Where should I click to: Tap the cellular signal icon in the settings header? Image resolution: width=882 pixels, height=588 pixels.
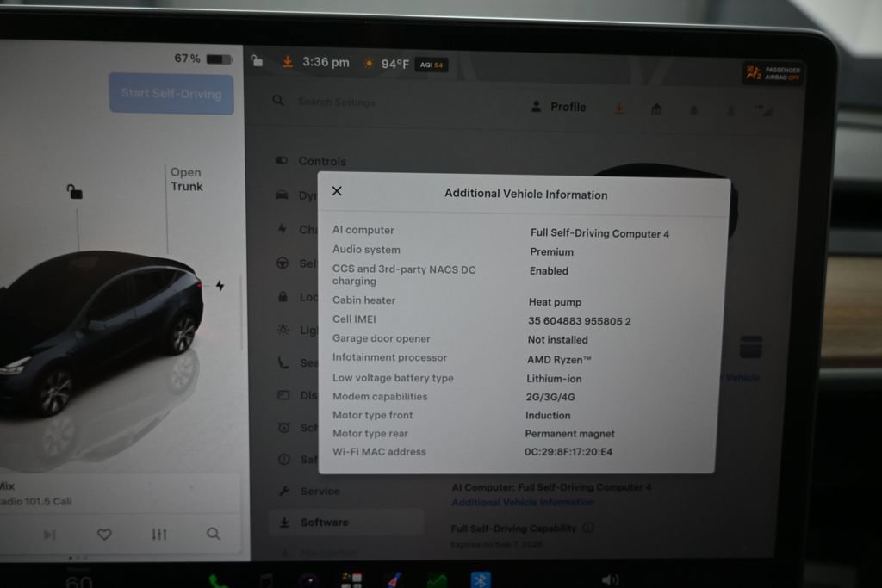pyautogui.click(x=764, y=111)
